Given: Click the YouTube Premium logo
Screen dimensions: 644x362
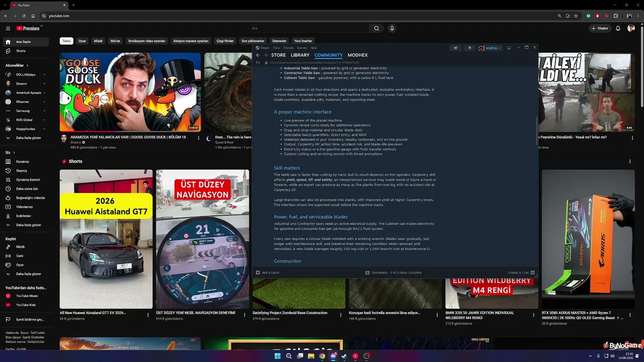Looking at the screenshot, I should (28, 29).
